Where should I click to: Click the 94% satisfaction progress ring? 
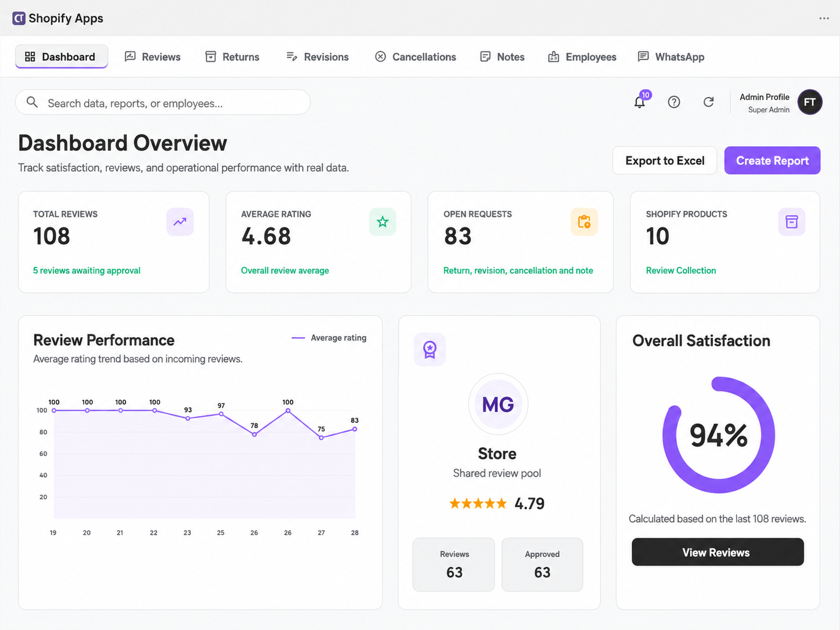(x=719, y=435)
